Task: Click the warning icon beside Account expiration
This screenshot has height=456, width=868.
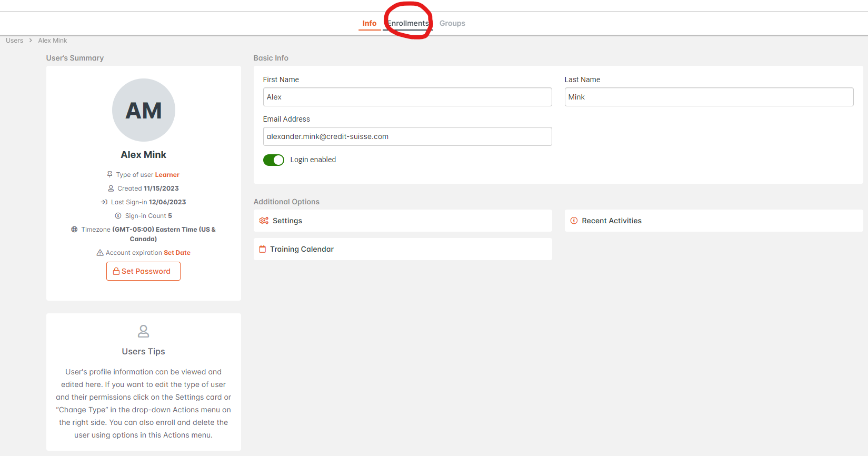Action: click(x=100, y=253)
